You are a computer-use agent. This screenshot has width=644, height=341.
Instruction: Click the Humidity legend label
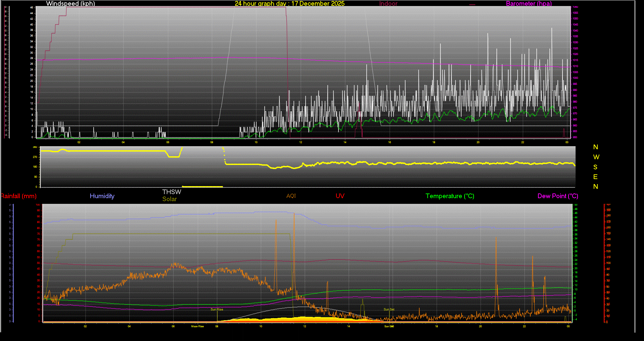[102, 196]
